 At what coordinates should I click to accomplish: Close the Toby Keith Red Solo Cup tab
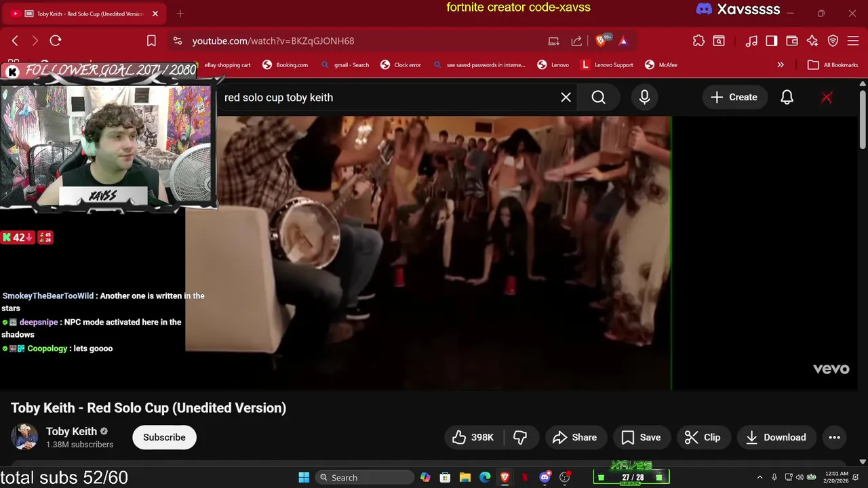[x=155, y=14]
